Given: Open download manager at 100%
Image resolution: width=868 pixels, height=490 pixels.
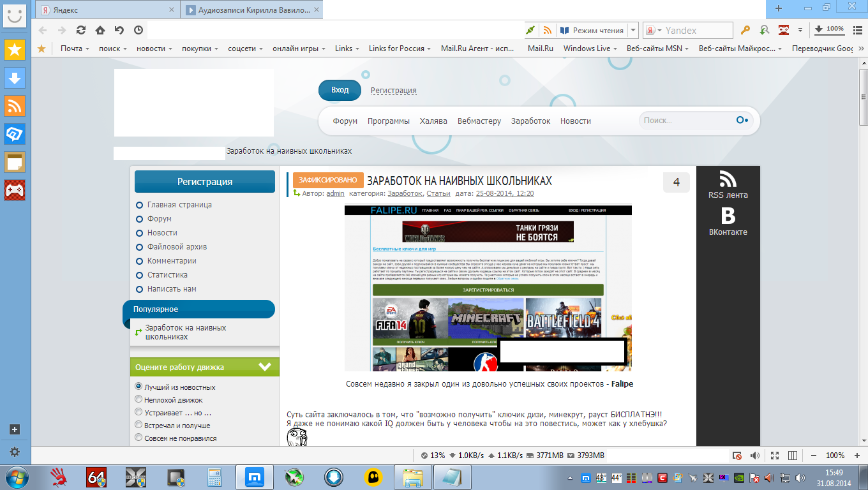Looking at the screenshot, I should point(829,29).
